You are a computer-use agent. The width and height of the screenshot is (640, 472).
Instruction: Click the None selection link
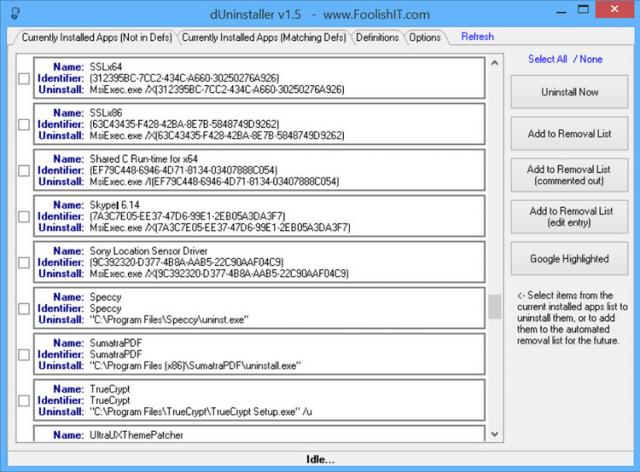click(591, 59)
